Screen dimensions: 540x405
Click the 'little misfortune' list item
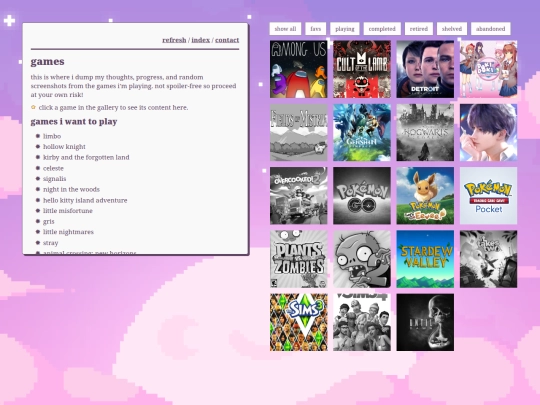click(x=68, y=211)
